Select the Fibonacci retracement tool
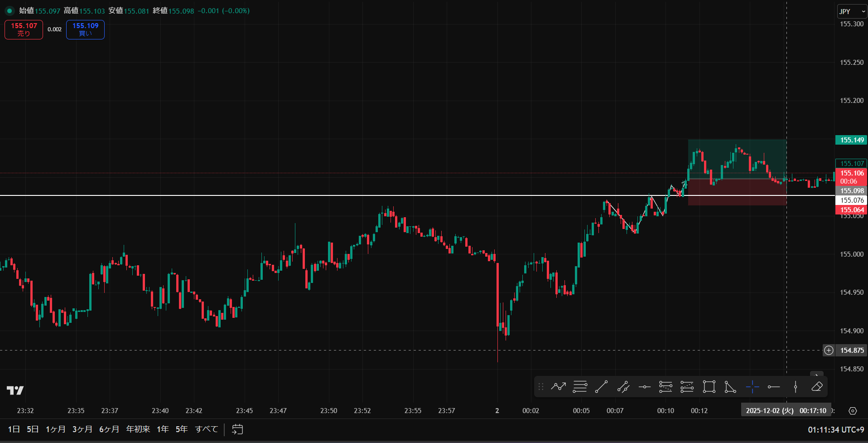This screenshot has height=443, width=868. tap(580, 387)
